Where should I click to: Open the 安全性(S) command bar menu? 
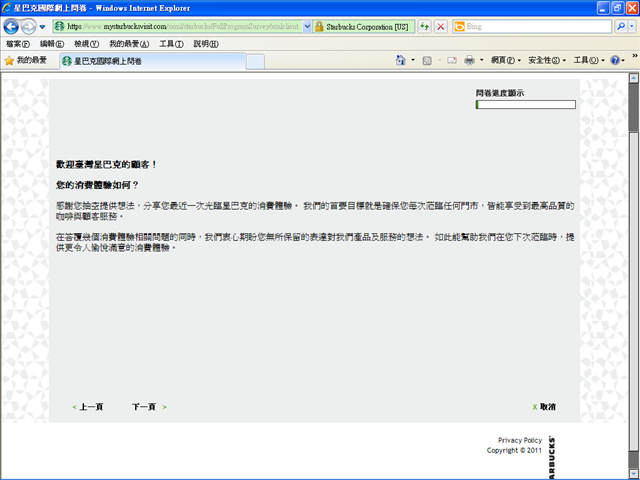(547, 60)
